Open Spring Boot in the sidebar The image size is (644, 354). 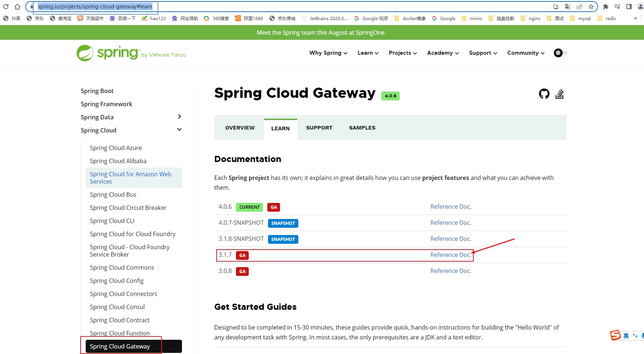click(x=97, y=91)
